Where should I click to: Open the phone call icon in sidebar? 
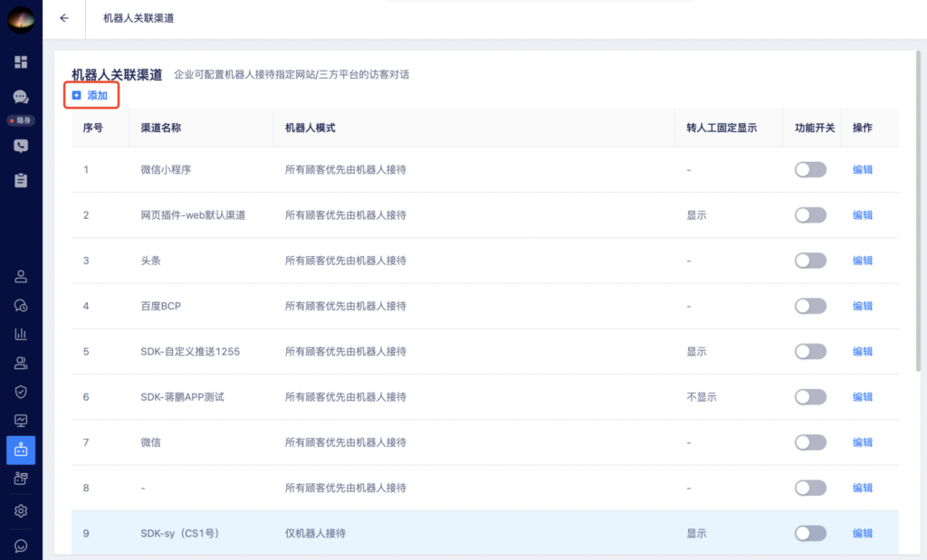coord(21,146)
